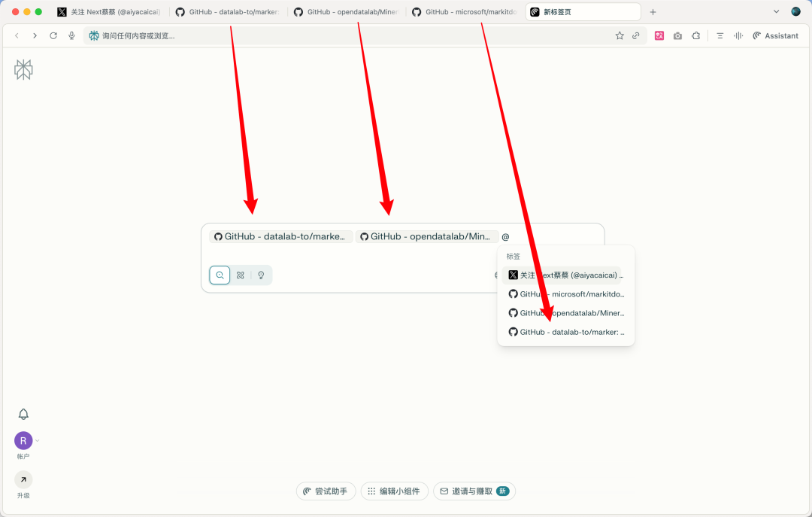812x517 pixels.
Task: Click the 邀请与赚取 button
Action: coord(474,491)
